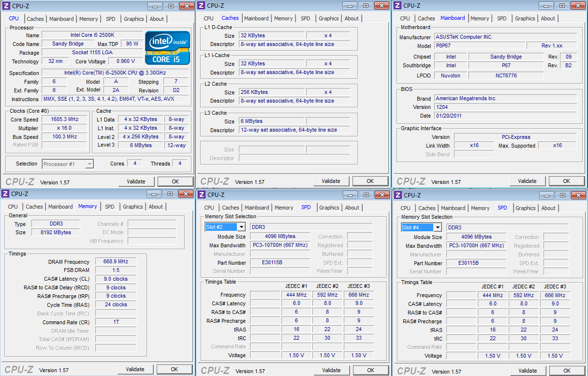The height and width of the screenshot is (376, 588).
Task: Open About tab in the Mainboard window
Action: 548,18
